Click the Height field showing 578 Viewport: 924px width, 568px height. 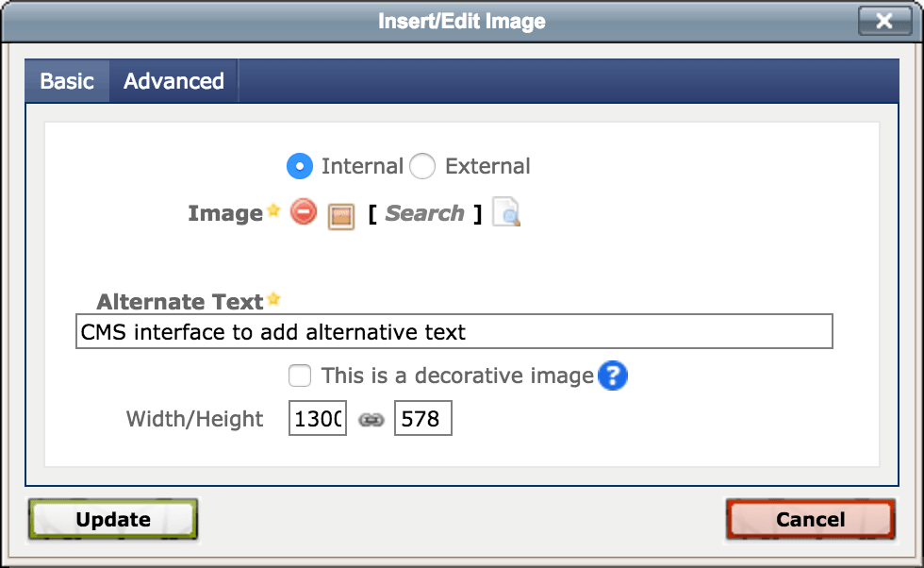[x=423, y=418]
